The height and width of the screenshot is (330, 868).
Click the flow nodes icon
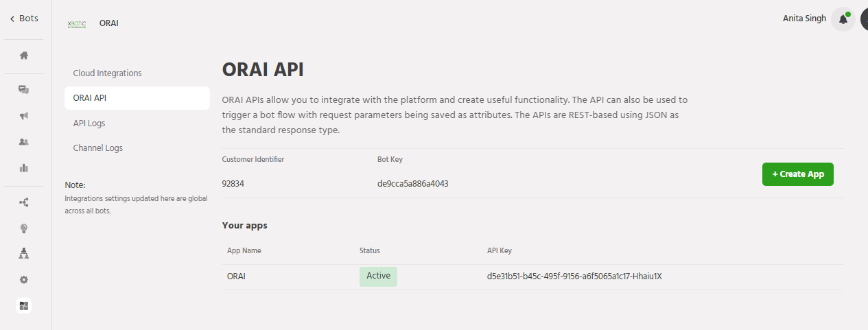point(24,202)
